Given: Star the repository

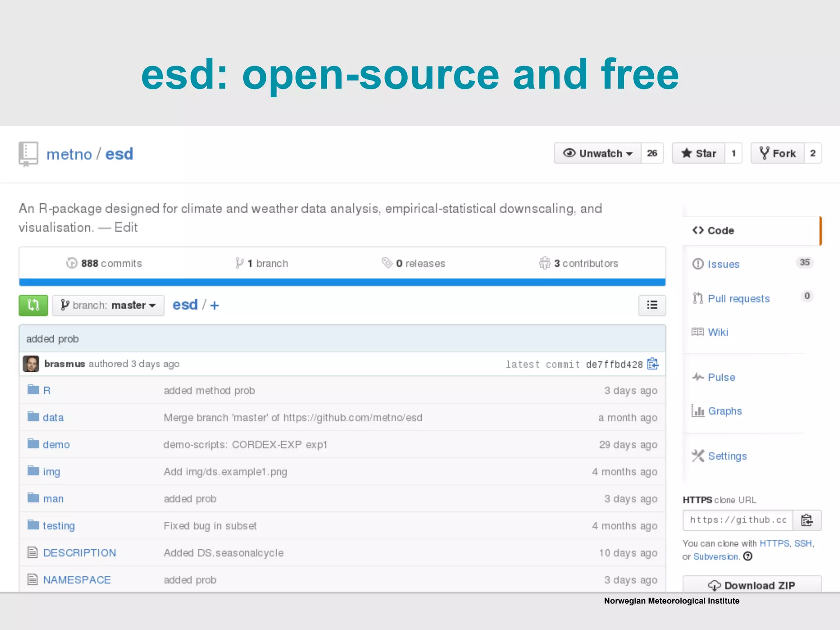Looking at the screenshot, I should click(x=698, y=153).
